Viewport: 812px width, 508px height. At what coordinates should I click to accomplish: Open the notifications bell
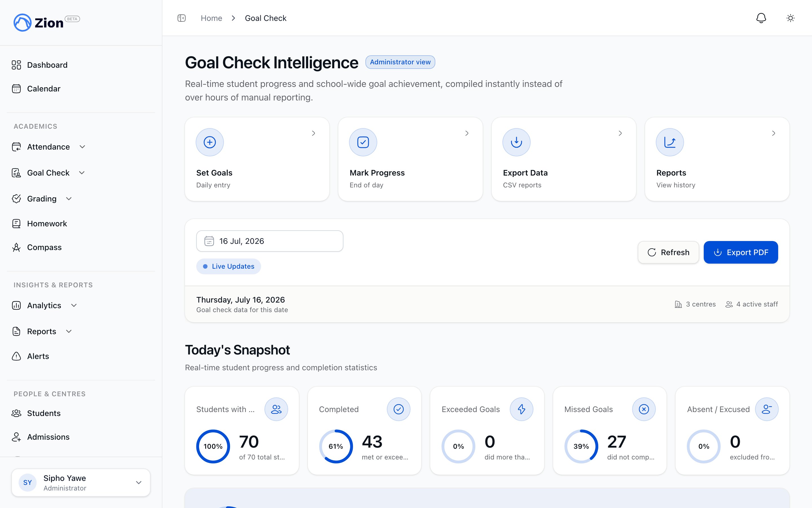click(761, 18)
